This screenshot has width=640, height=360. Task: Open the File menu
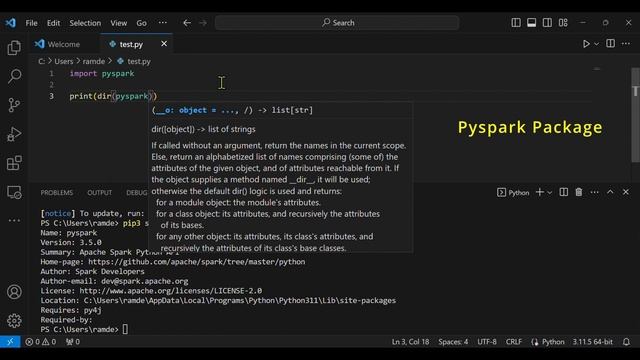coord(31,23)
